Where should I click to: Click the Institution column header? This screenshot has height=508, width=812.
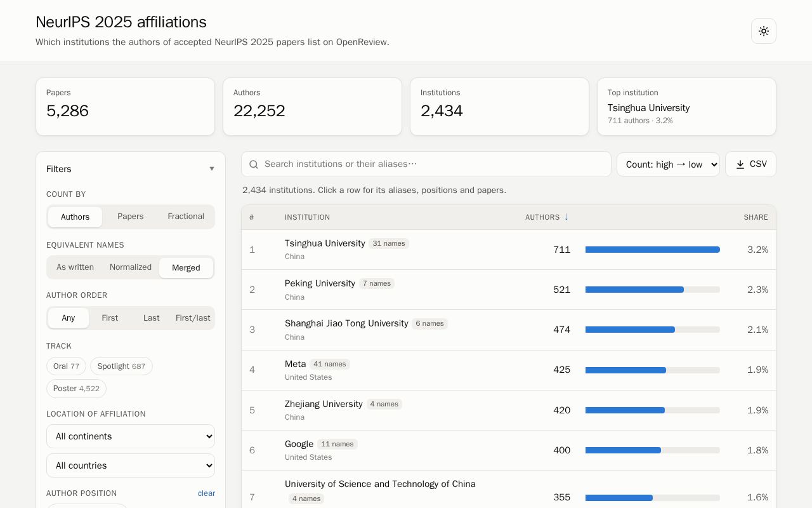[307, 217]
